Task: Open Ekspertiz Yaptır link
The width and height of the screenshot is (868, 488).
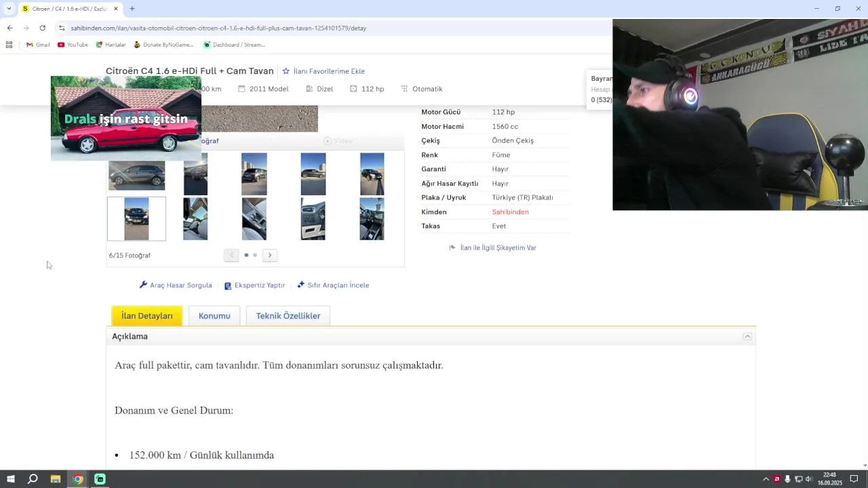Action: pos(254,285)
